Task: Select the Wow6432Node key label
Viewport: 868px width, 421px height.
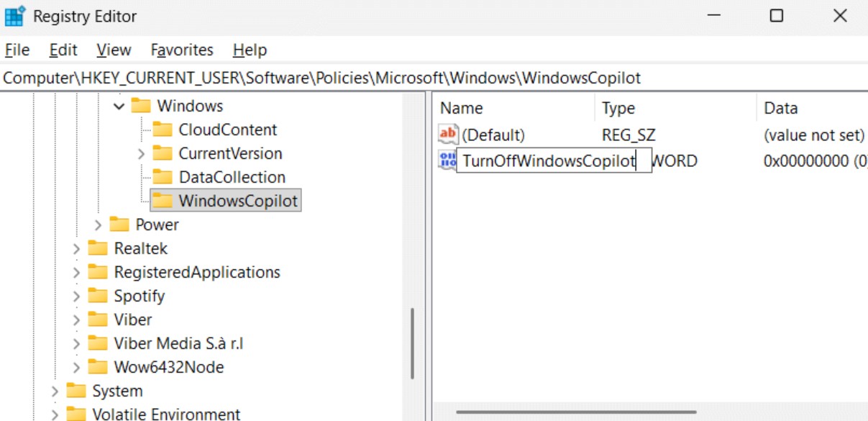Action: click(x=168, y=367)
